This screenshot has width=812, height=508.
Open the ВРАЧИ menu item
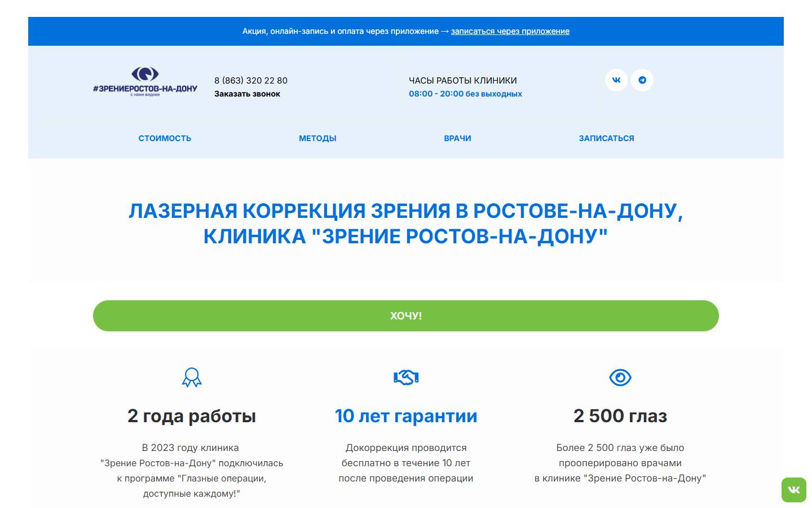coord(457,138)
